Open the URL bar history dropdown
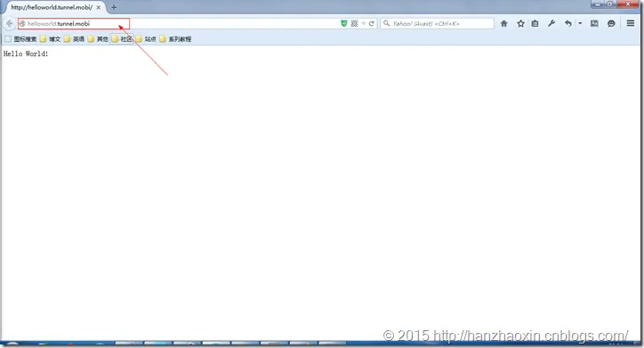This screenshot has width=644, height=348. [x=363, y=23]
